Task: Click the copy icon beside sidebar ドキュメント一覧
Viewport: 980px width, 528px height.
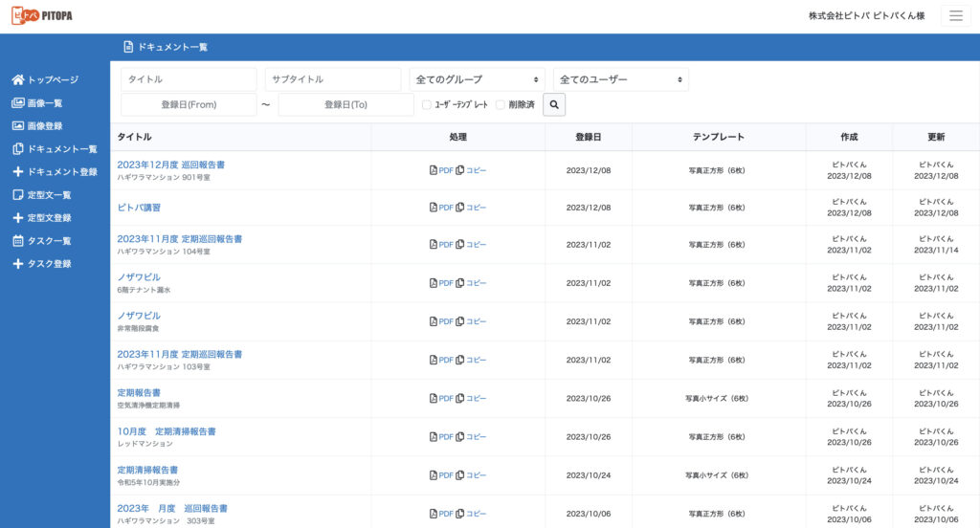Action: pos(18,148)
